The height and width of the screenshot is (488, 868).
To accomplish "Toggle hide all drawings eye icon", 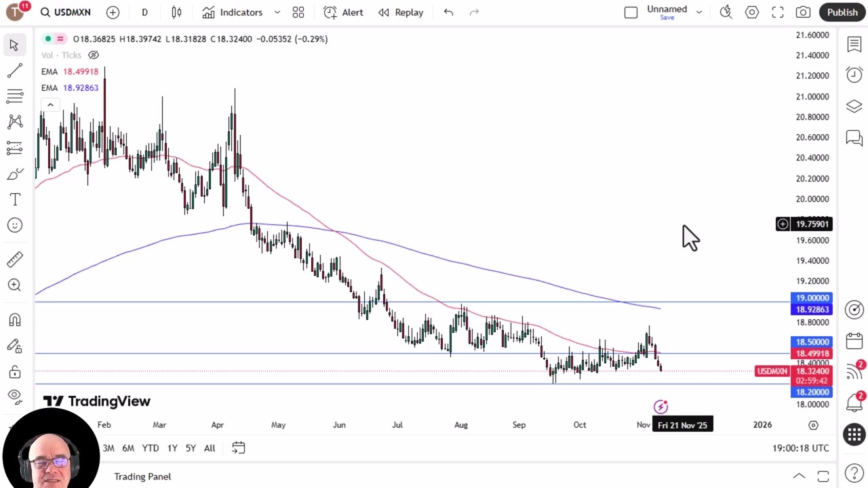I will (x=14, y=396).
